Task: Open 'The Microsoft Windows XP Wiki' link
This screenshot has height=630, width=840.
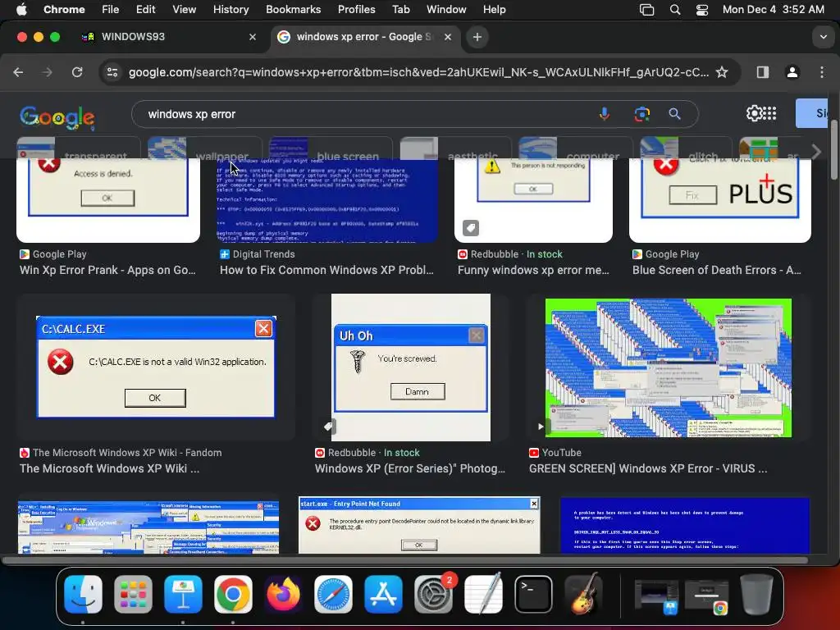Action: click(109, 468)
